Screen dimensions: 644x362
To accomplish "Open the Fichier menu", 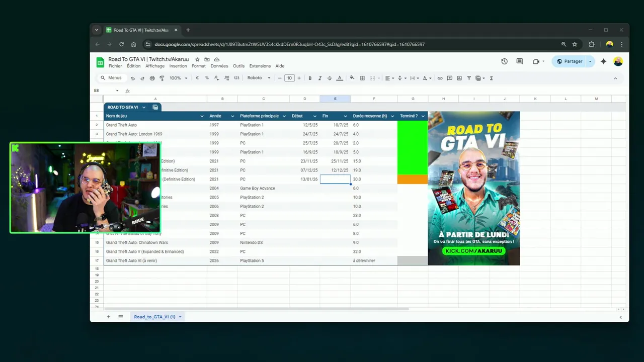I will [115, 66].
